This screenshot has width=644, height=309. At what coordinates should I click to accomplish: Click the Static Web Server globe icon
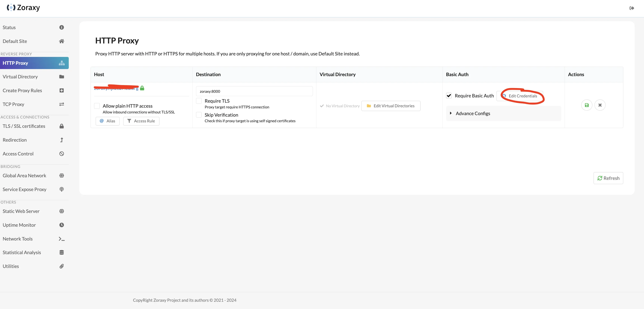61,211
